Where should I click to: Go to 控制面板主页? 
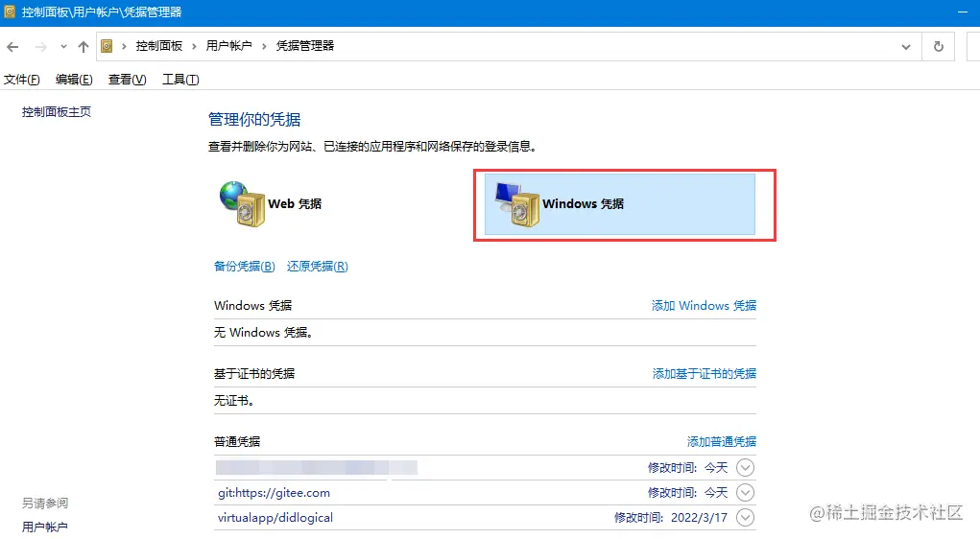point(57,112)
